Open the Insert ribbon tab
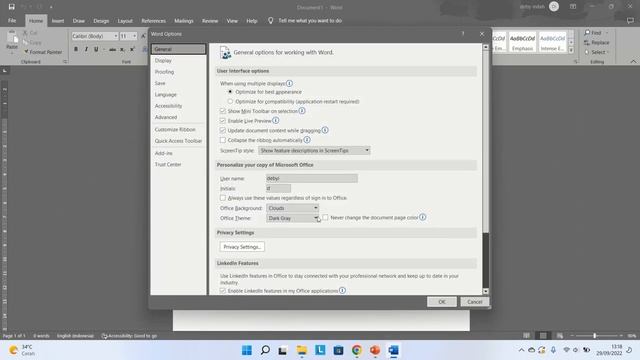This screenshot has width=640, height=360. pyautogui.click(x=58, y=21)
